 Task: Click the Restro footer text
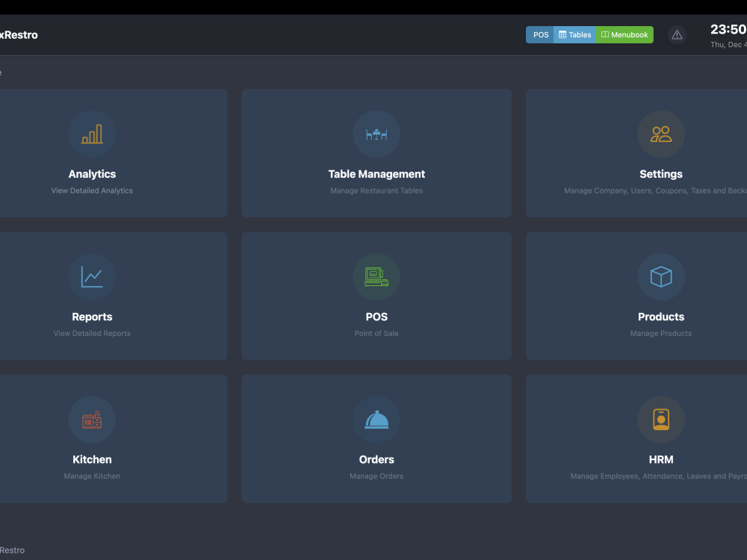click(x=13, y=550)
